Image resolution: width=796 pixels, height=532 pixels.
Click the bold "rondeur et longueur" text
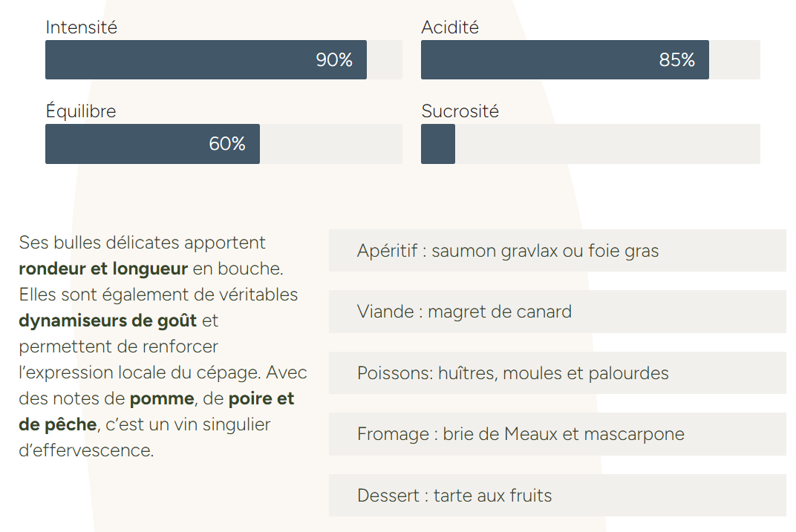pyautogui.click(x=103, y=269)
